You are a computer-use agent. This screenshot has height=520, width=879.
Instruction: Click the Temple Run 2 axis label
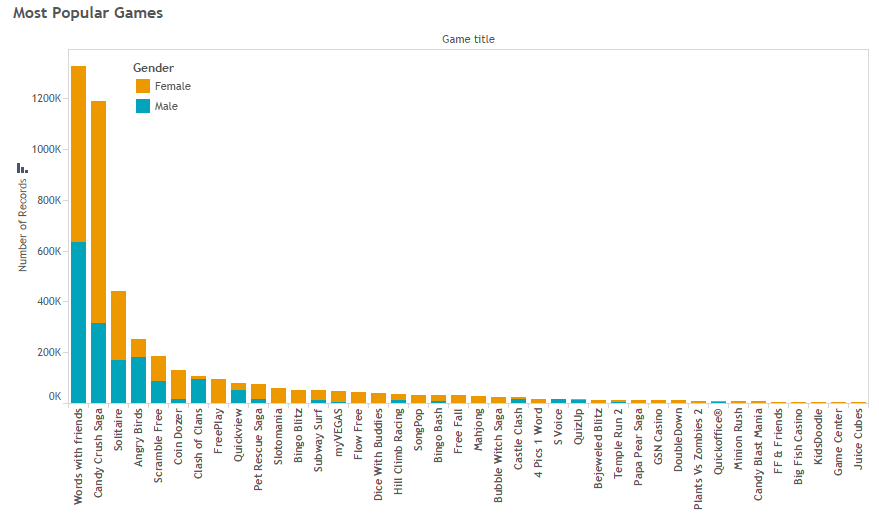click(x=618, y=443)
